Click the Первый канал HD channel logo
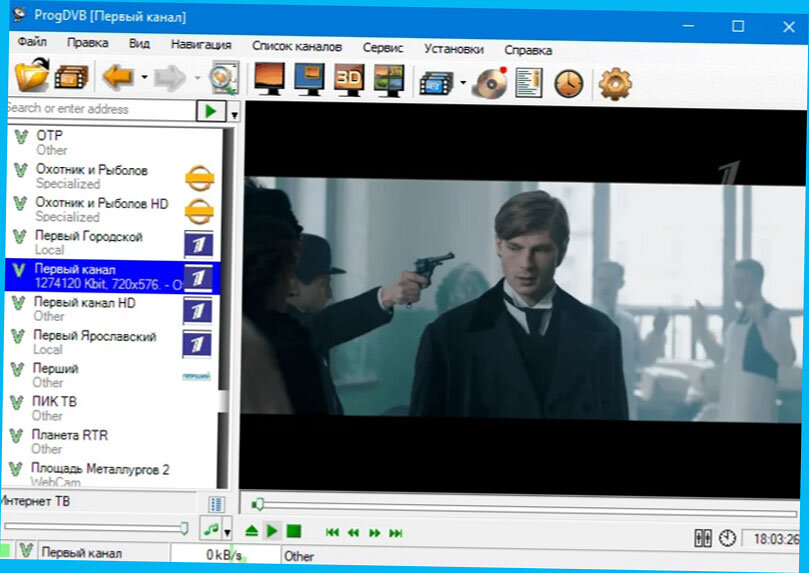The width and height of the screenshot is (809, 573). pos(198,310)
